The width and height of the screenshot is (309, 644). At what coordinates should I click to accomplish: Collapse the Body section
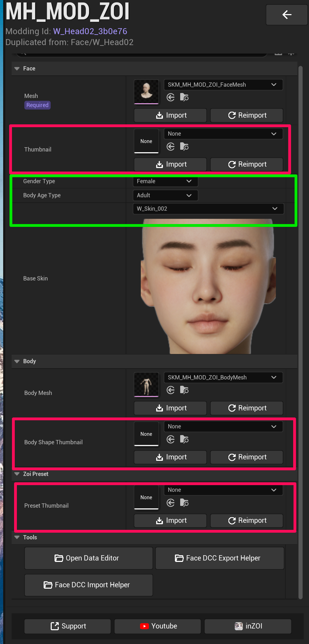[x=17, y=361]
